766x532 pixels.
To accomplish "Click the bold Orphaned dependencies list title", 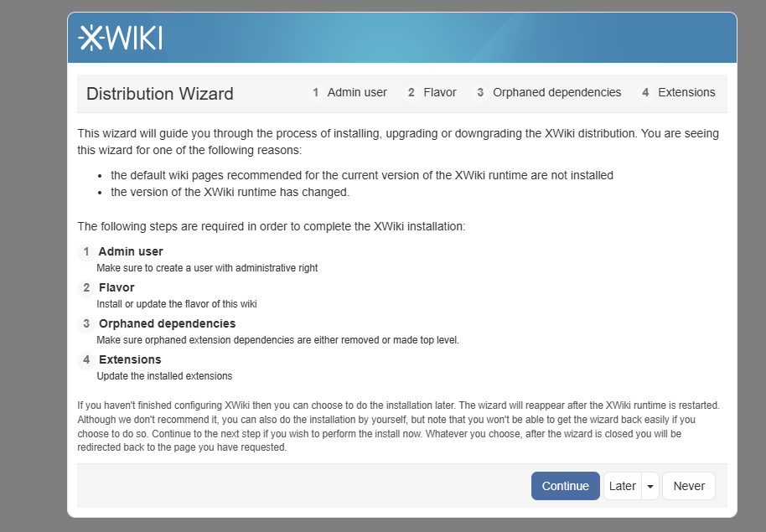I will (x=167, y=323).
